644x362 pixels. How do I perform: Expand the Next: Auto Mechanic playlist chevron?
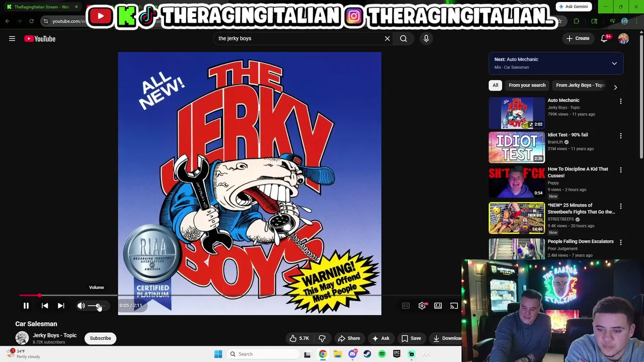[x=614, y=63]
